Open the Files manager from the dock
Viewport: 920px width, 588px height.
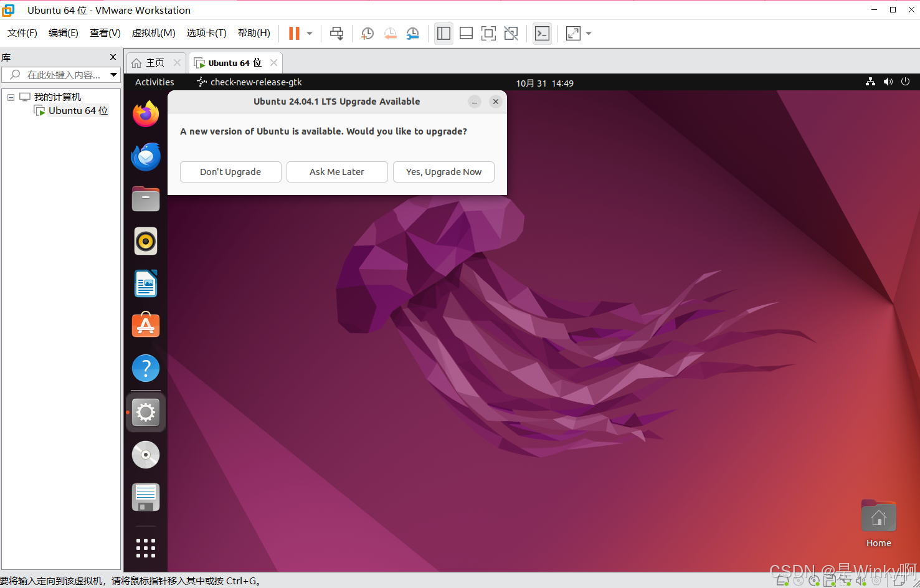point(146,199)
